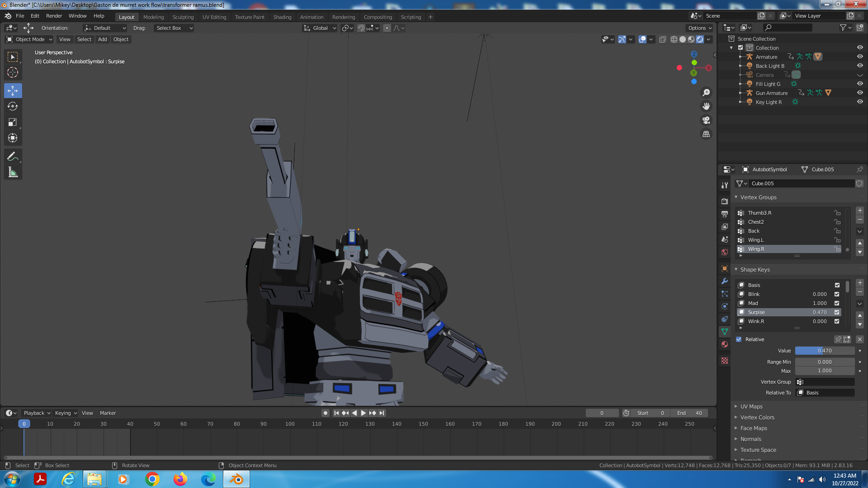The height and width of the screenshot is (488, 868).
Task: Expand the UV Maps panel
Action: pos(751,407)
